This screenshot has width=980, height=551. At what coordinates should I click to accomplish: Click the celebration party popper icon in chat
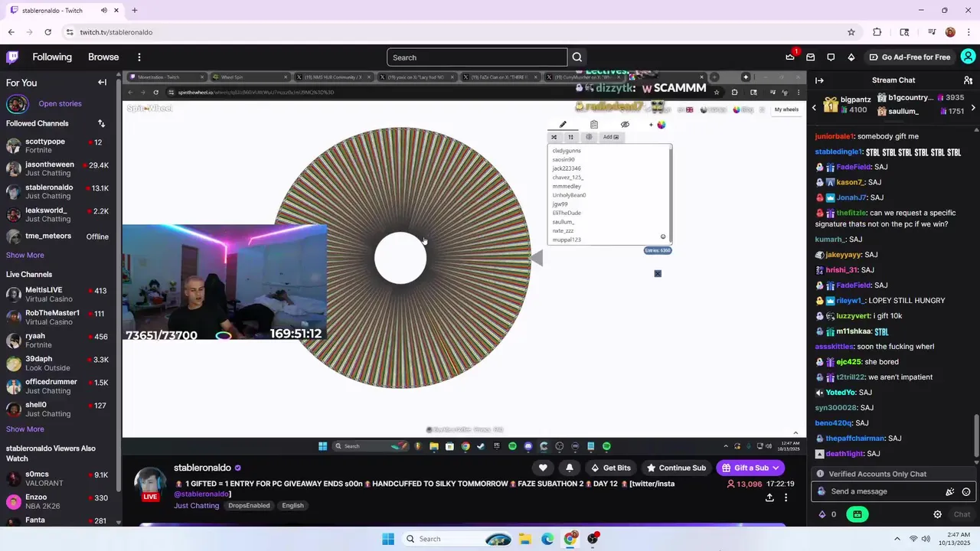click(x=950, y=491)
